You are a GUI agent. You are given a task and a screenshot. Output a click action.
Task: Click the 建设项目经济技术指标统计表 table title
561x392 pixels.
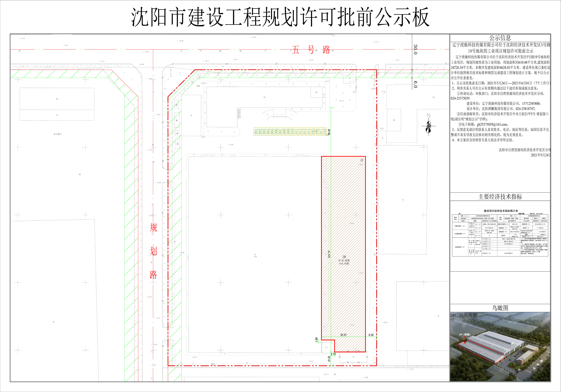tap(501, 211)
